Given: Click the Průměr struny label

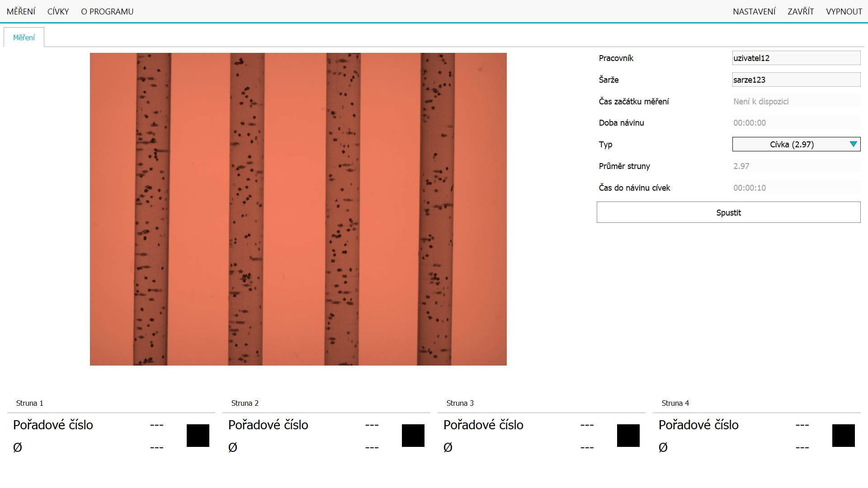Looking at the screenshot, I should coord(624,166).
